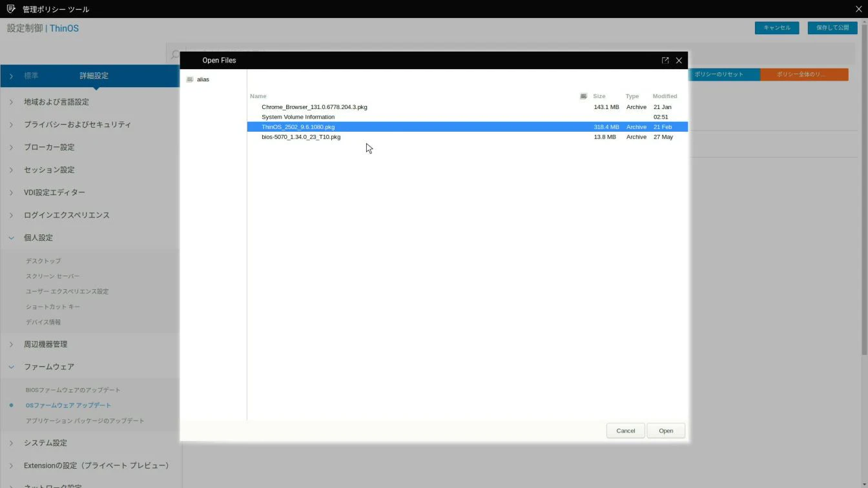Open デスクトップ settings

click(43, 261)
